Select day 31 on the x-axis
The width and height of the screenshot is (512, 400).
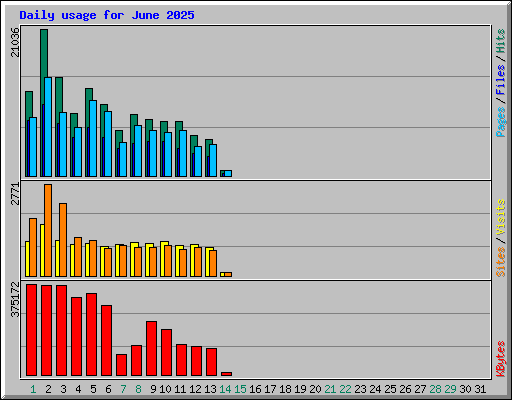tap(480, 389)
